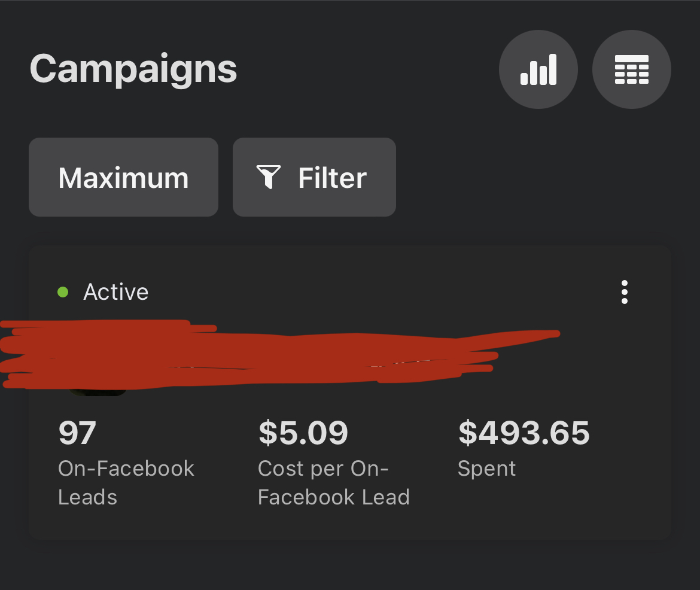Select the $493.65 spent amount
This screenshot has width=700, height=590.
coord(524,433)
